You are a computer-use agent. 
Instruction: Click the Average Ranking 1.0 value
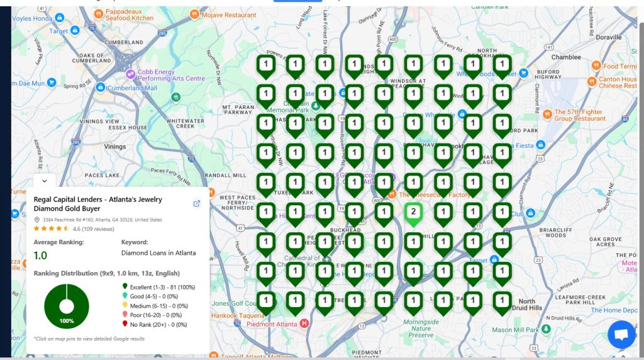coord(40,256)
